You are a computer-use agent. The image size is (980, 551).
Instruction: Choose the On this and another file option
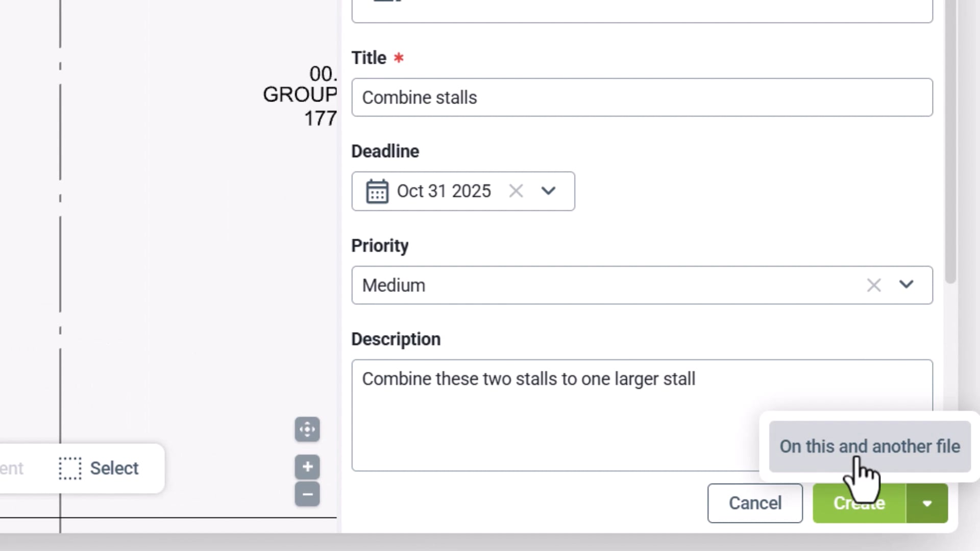pos(869,446)
